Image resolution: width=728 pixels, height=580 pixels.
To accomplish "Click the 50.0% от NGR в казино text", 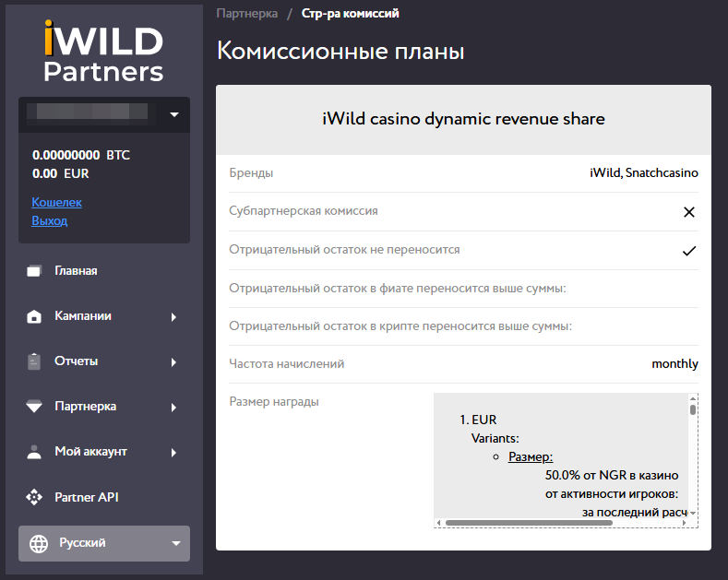I will pyautogui.click(x=612, y=476).
